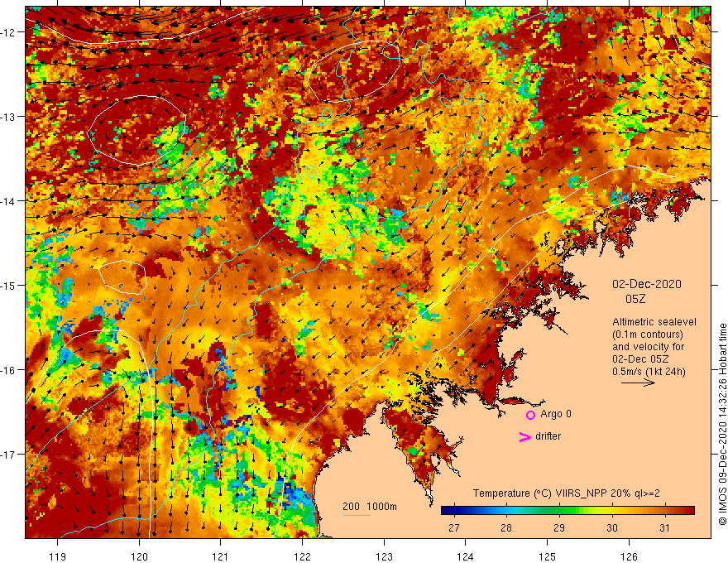Click the magenta drifter arrow symbol

click(524, 436)
